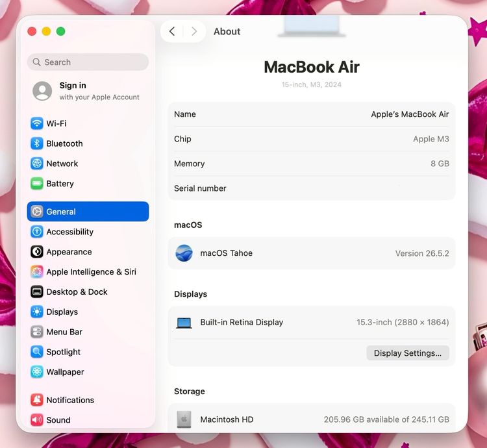Open the Battery pane
The width and height of the screenshot is (487, 448).
(x=88, y=184)
